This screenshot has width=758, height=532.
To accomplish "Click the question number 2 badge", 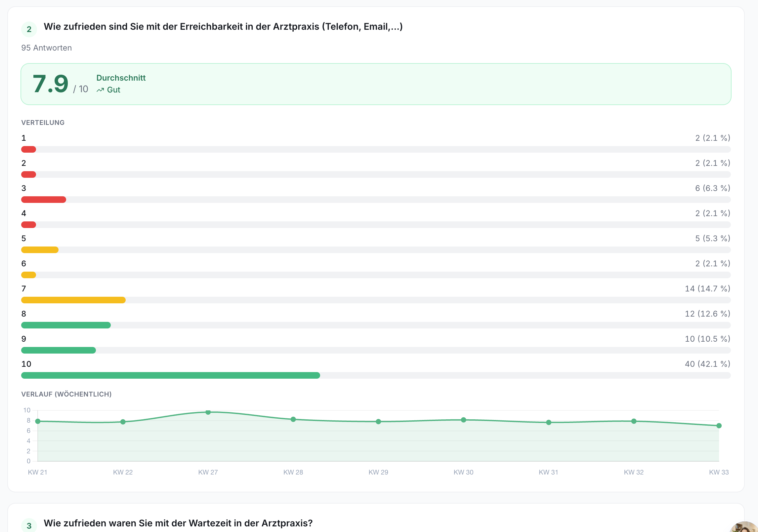I will point(29,29).
